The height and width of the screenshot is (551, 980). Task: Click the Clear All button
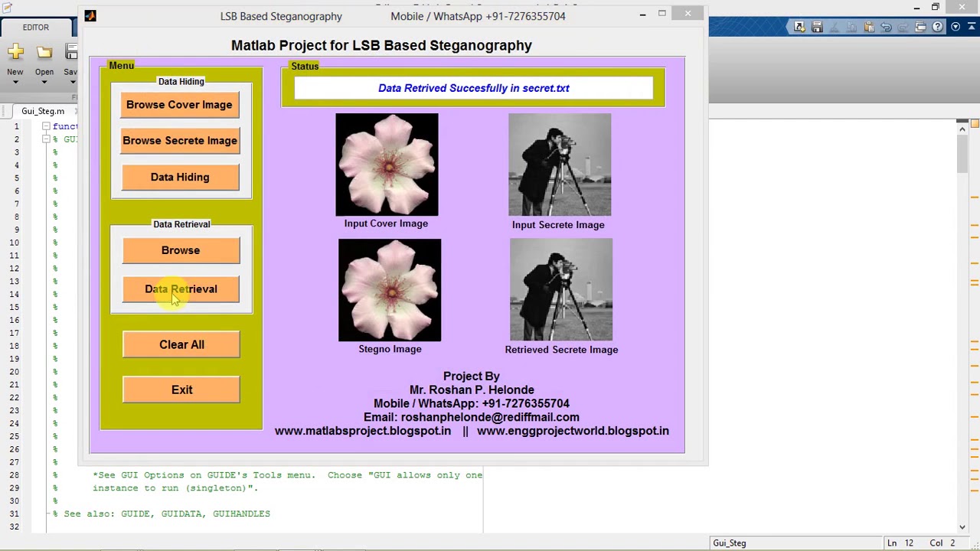pos(181,345)
